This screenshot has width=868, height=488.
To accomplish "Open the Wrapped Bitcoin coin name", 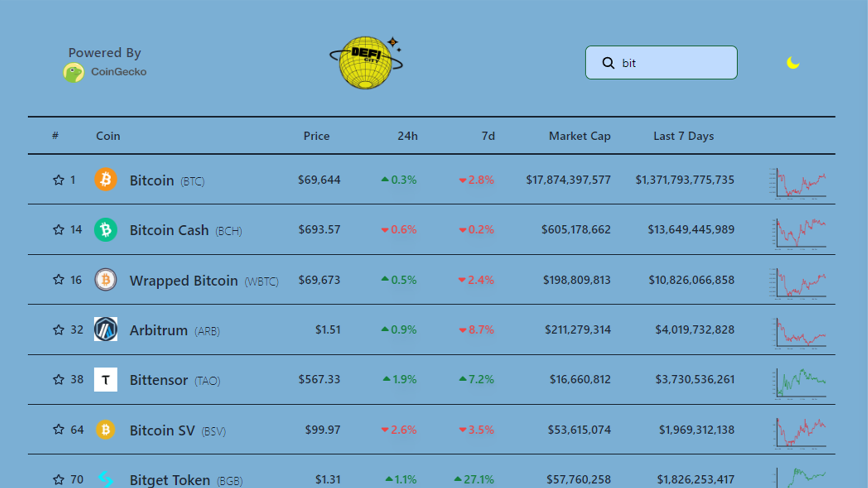I will (x=184, y=281).
